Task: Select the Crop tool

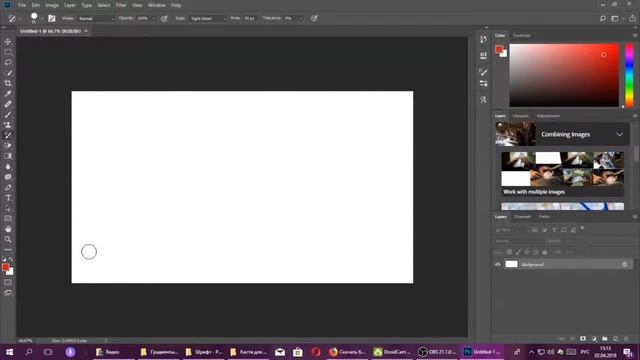Action: 8,83
